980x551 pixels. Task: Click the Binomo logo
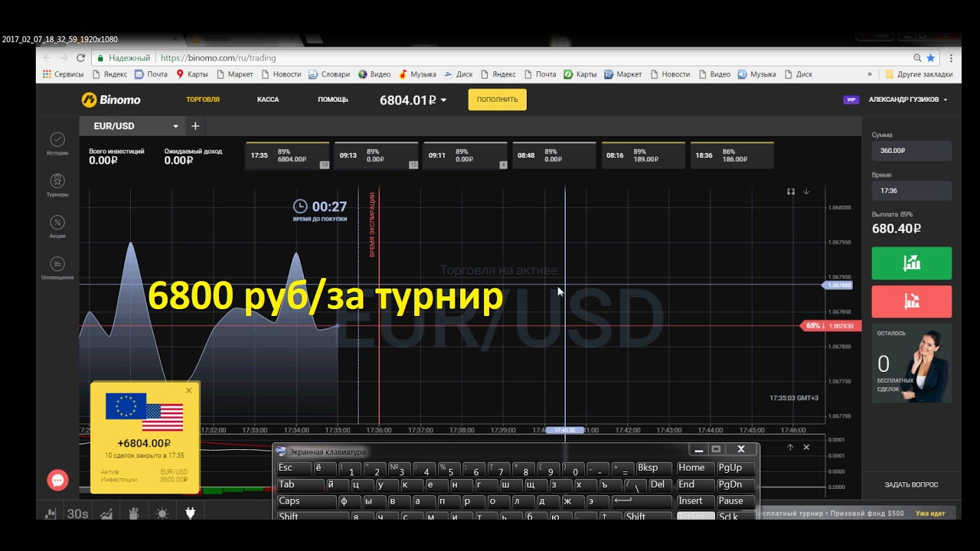[x=111, y=99]
